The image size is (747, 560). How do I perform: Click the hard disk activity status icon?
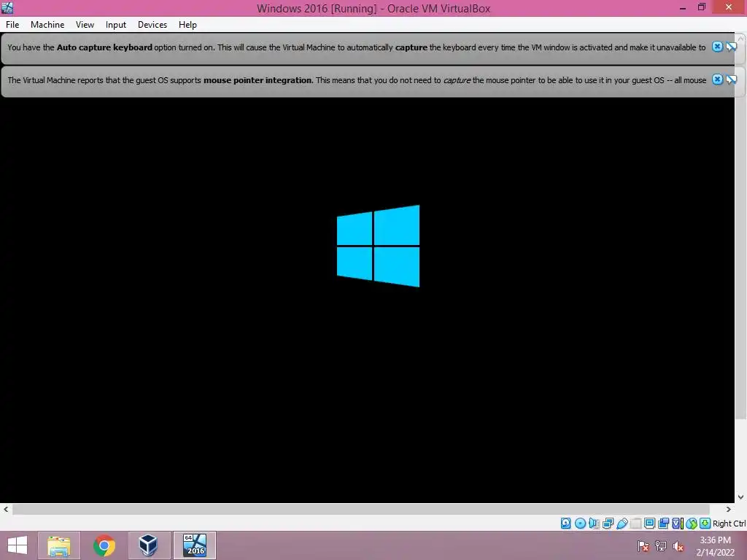(x=565, y=524)
